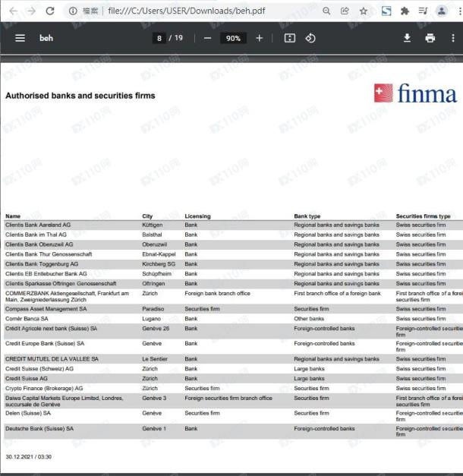Screen dimensions: 463x476
Task: Click Credit Suisse AG name
Action: point(27,379)
